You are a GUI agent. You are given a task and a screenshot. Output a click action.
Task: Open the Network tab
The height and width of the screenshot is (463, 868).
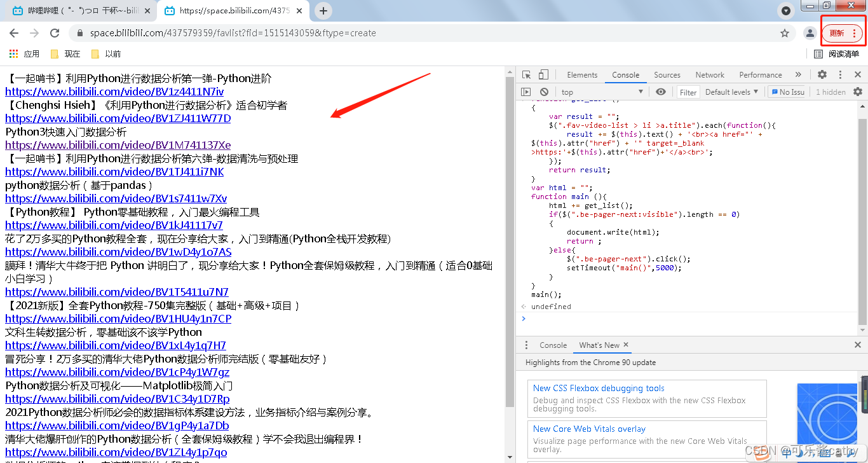[710, 75]
